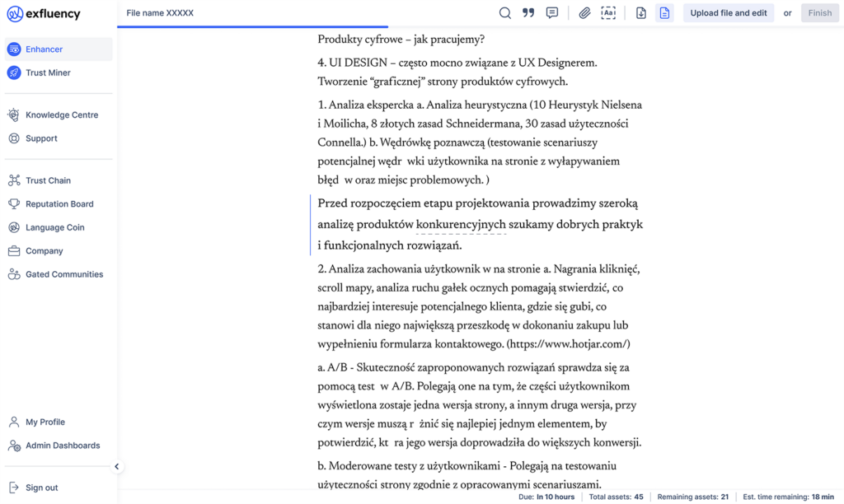Select Language Coin in sidebar

click(54, 227)
